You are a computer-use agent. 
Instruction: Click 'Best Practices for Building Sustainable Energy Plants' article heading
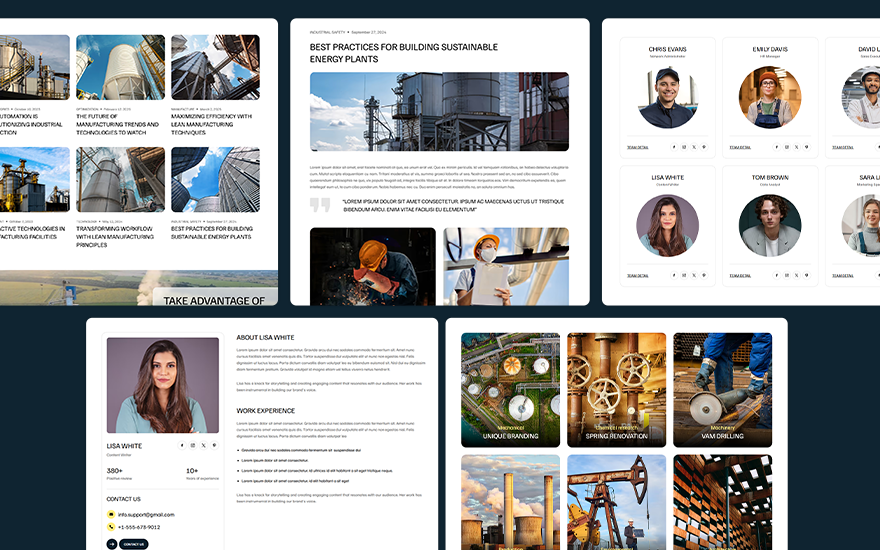pos(404,53)
